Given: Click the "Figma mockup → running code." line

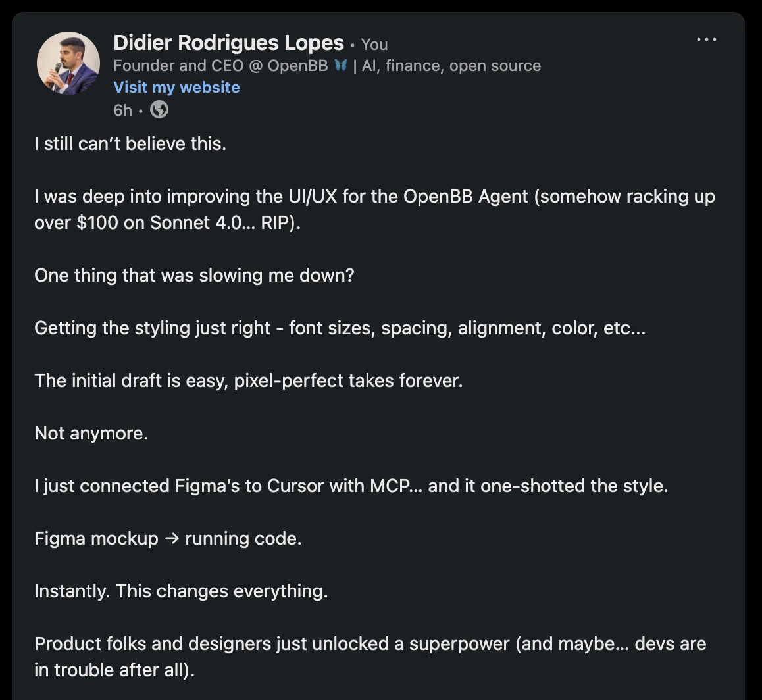Looking at the screenshot, I should [168, 539].
